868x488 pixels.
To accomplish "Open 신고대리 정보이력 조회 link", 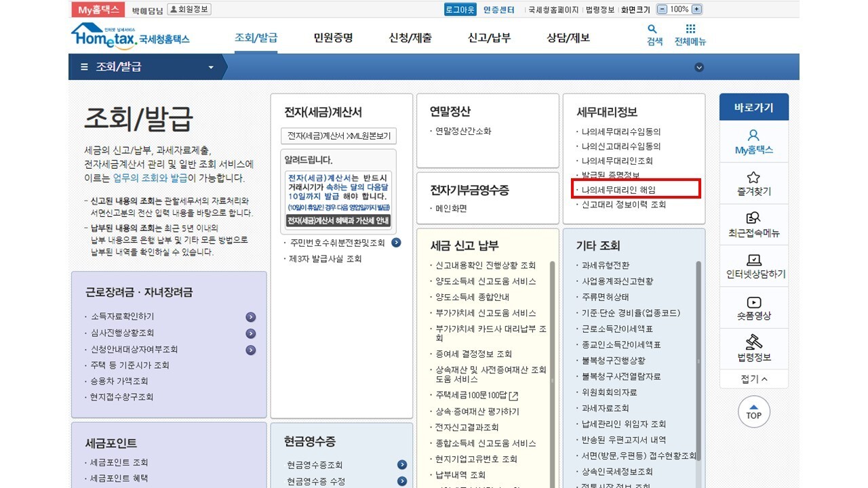I will 624,204.
